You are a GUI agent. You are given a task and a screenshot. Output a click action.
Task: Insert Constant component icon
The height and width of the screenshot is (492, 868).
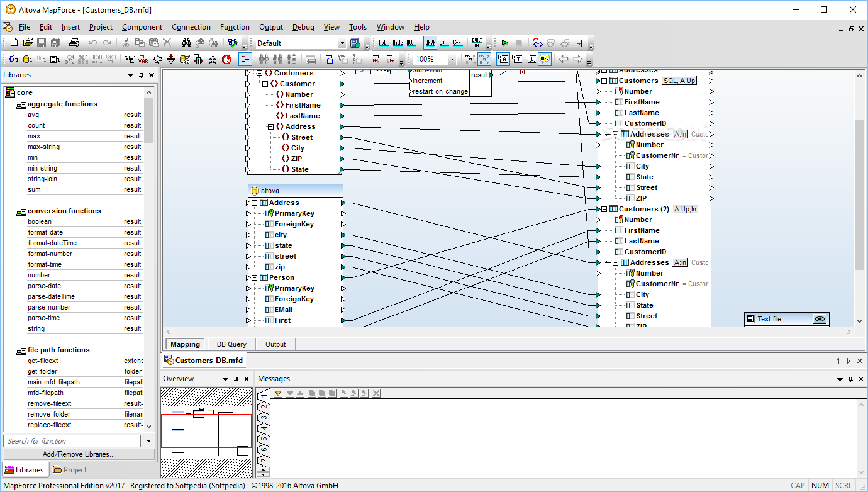coord(130,59)
